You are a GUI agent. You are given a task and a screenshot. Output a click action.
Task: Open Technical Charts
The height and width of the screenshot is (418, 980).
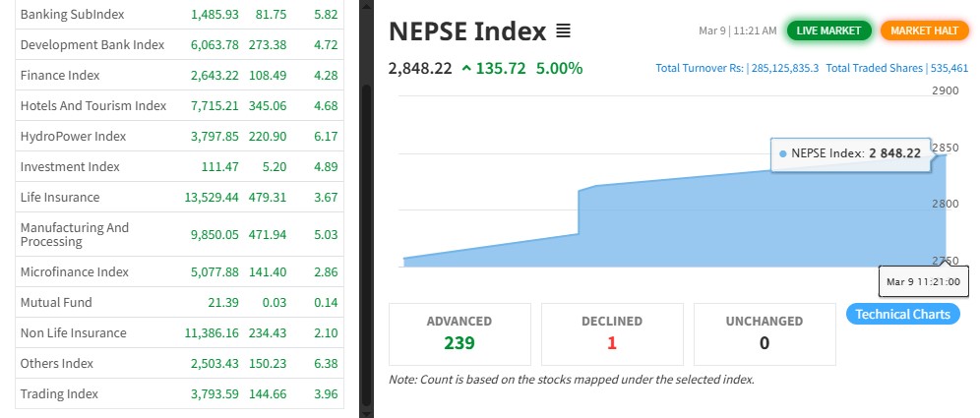click(x=902, y=314)
